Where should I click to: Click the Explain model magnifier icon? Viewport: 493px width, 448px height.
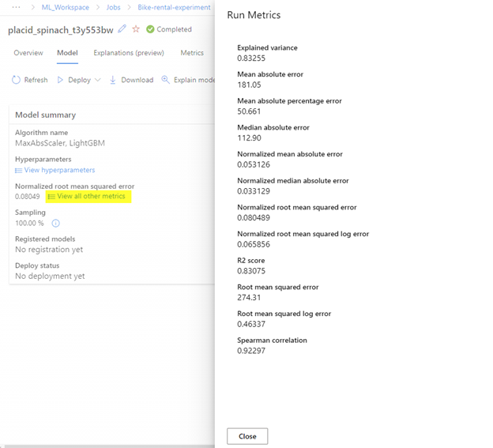coord(165,80)
